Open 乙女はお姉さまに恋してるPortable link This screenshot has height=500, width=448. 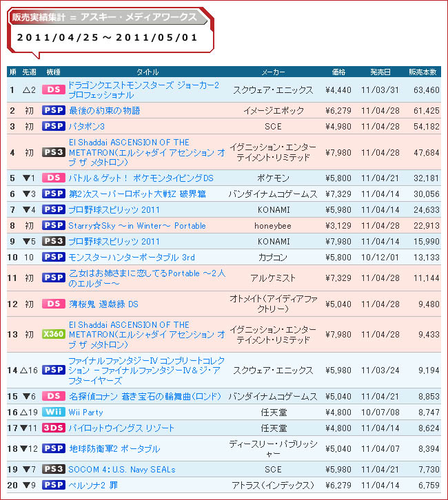click(147, 278)
